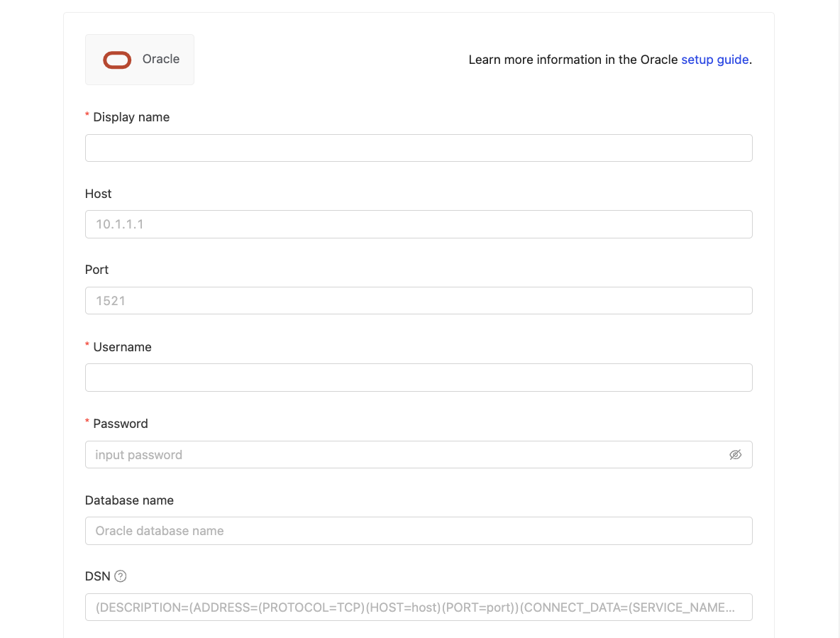Select the Port field showing 1521
The width and height of the screenshot is (840, 638).
click(x=419, y=301)
